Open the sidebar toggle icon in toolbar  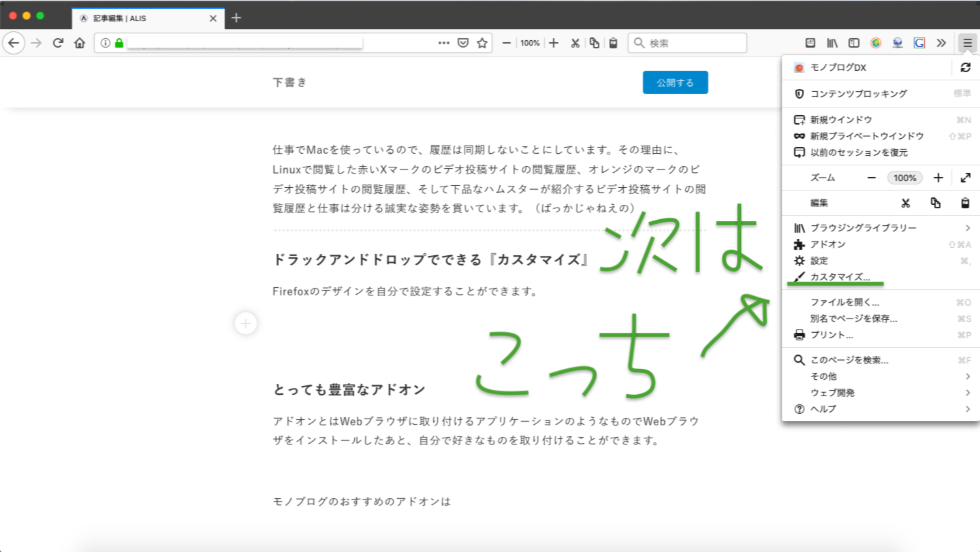click(x=853, y=43)
